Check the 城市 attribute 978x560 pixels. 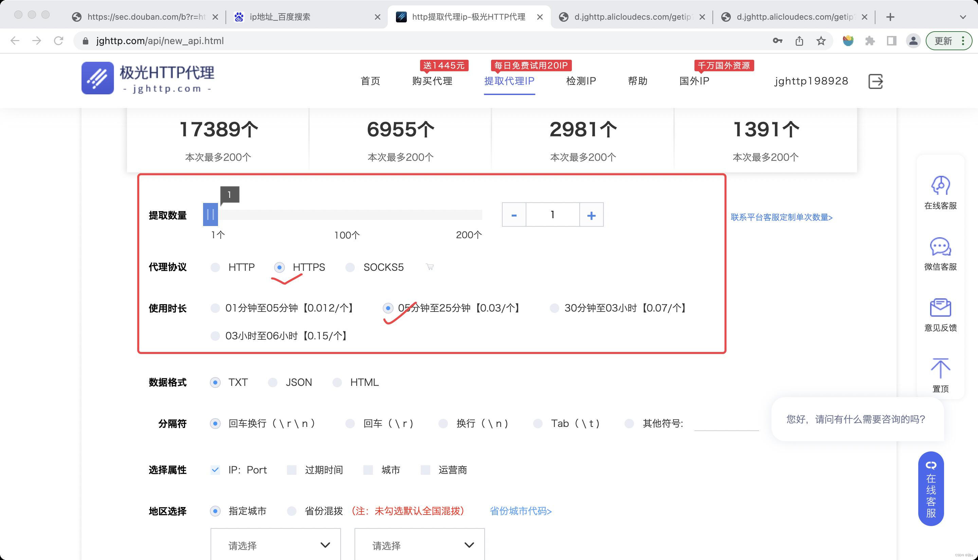click(368, 470)
